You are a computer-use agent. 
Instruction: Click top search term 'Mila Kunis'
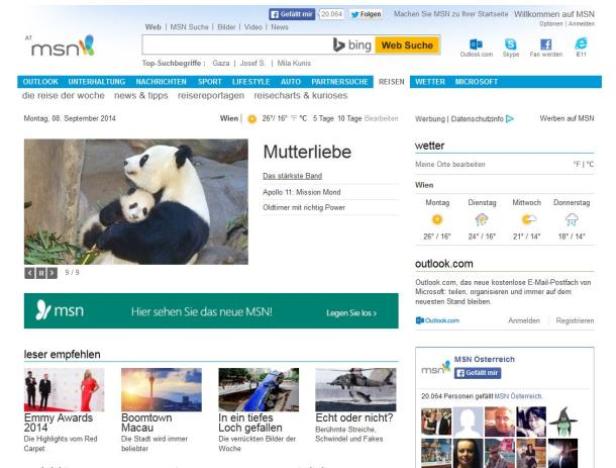click(x=294, y=63)
